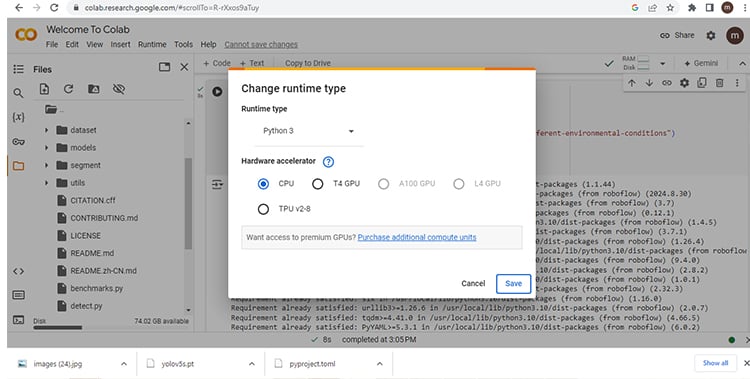Open the File menu
750x379 pixels.
52,45
